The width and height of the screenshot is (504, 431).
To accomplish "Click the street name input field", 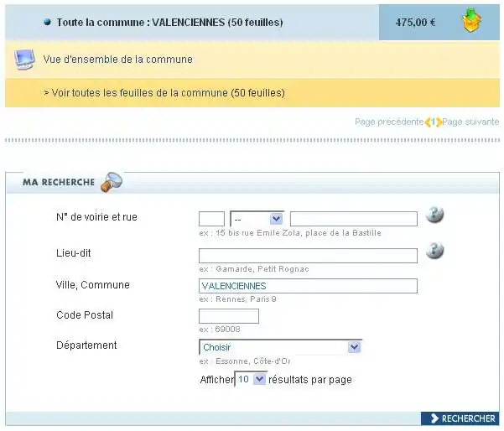I will click(353, 219).
